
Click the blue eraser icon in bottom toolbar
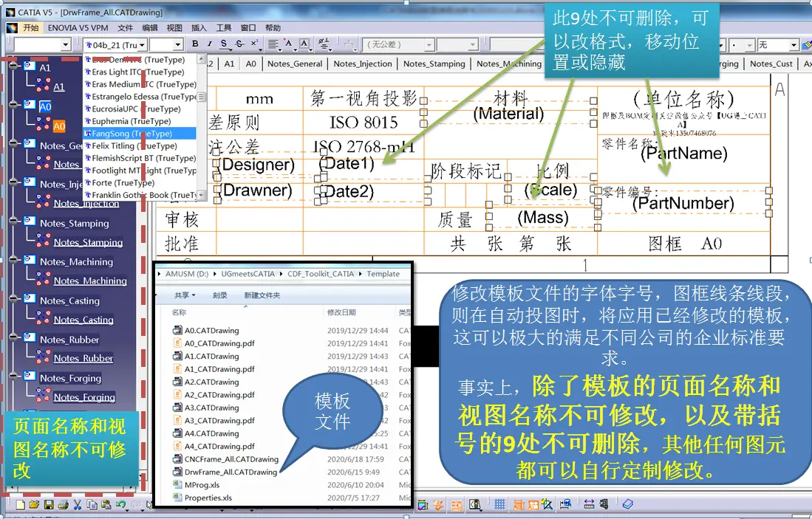pos(627,504)
